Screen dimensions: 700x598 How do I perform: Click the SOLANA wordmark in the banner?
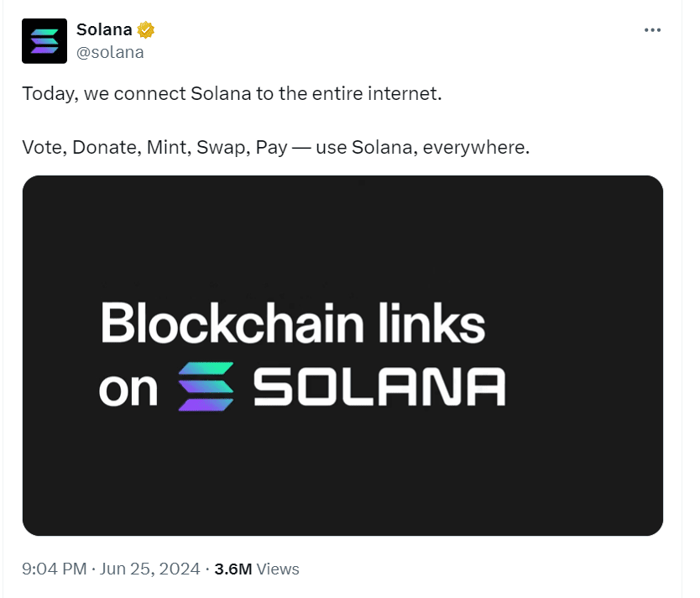click(x=379, y=386)
